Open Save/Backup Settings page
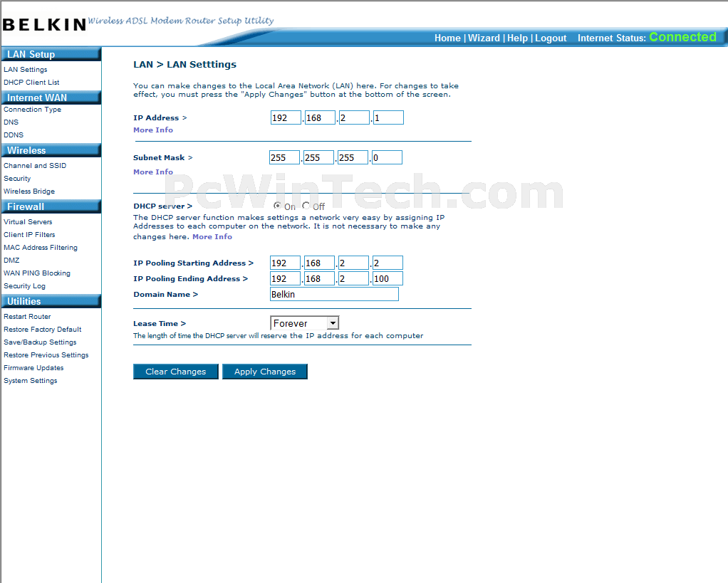Screen dimensions: 728x583 click(x=40, y=342)
